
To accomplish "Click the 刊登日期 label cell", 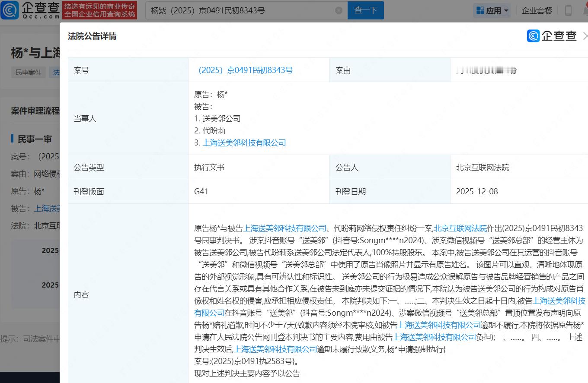I will click(x=390, y=191).
